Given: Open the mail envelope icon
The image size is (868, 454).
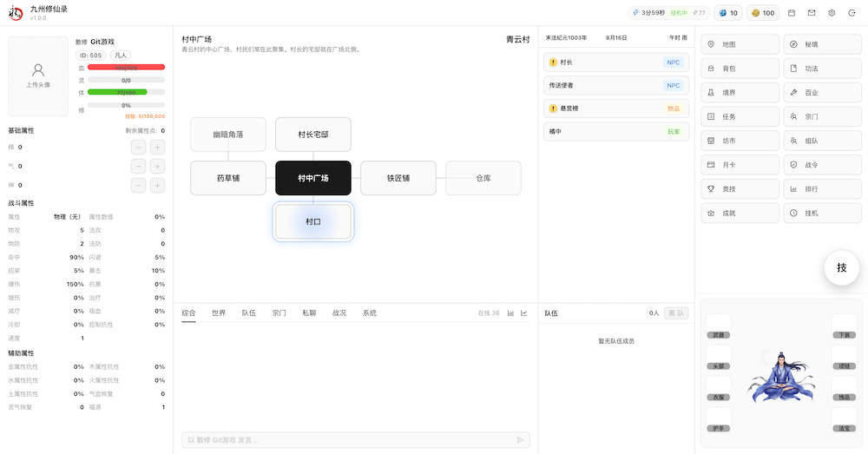Looking at the screenshot, I should tap(812, 13).
